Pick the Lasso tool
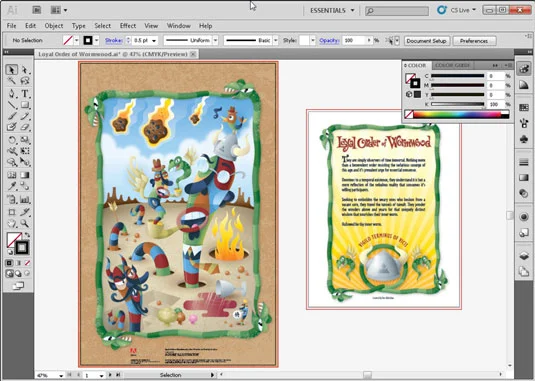 click(25, 81)
